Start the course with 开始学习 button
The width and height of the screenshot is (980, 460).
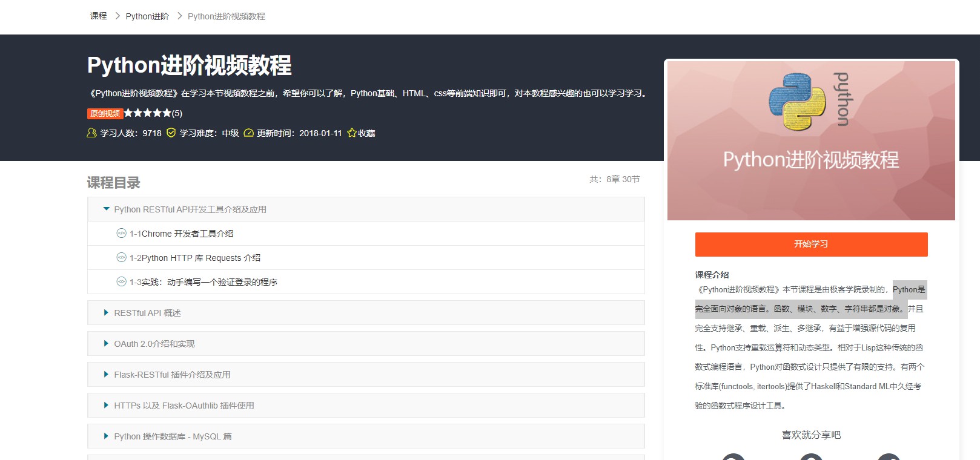(x=811, y=244)
